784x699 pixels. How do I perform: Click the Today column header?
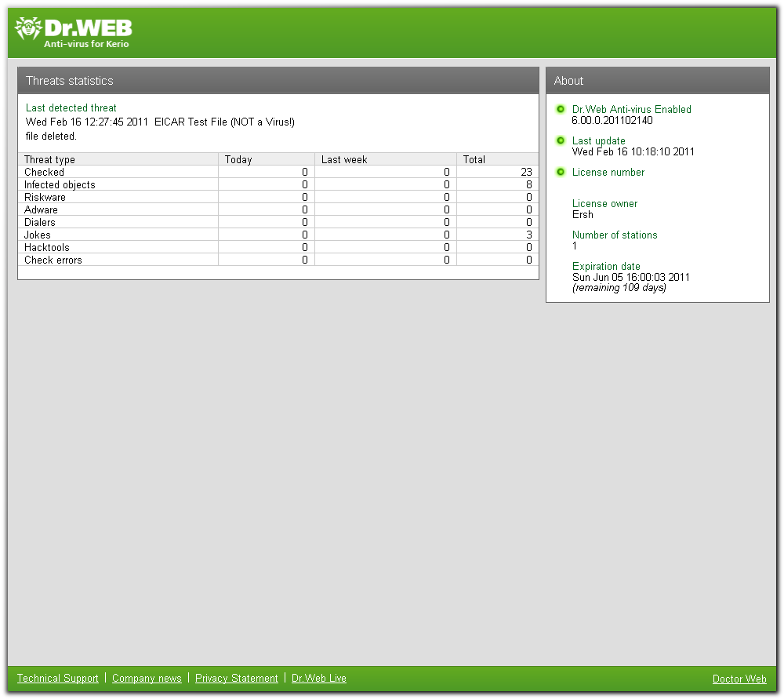pyautogui.click(x=267, y=159)
